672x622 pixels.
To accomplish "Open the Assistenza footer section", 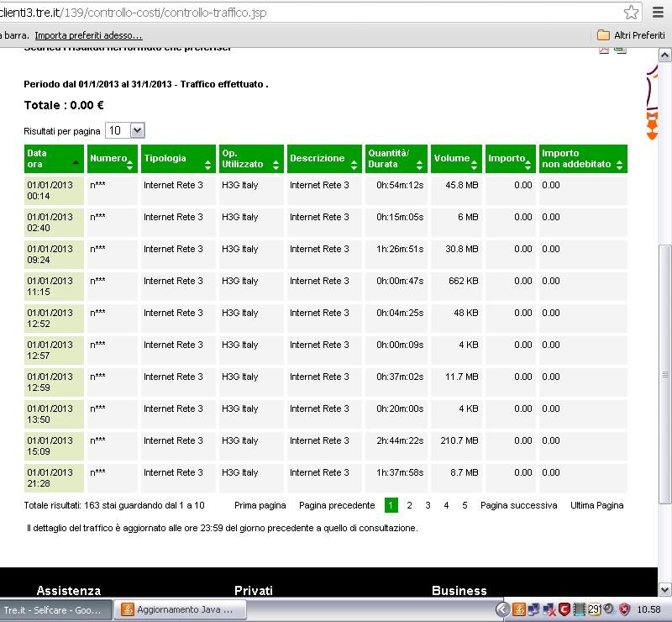I will (x=69, y=591).
